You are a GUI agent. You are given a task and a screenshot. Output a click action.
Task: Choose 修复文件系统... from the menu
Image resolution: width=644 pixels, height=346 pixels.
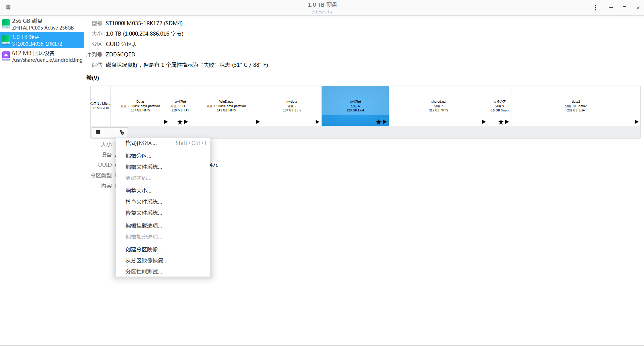(163, 213)
